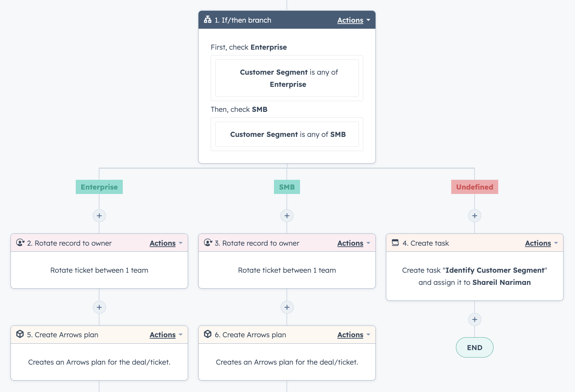
Task: Click the Undefined branch label
Action: pyautogui.click(x=475, y=187)
